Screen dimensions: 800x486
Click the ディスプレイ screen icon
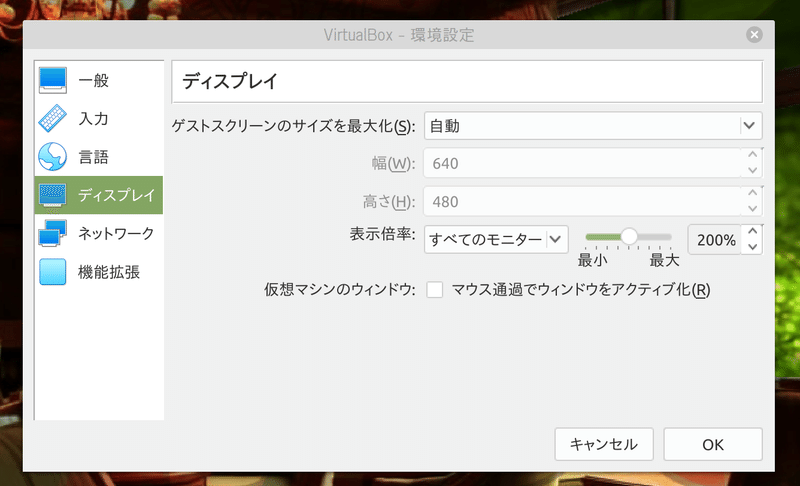(53, 195)
